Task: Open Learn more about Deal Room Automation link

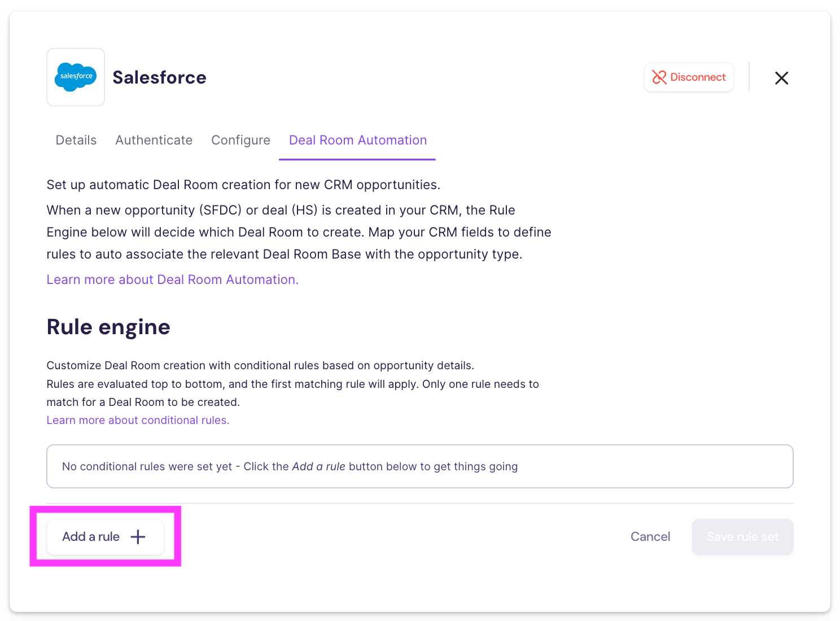Action: point(173,279)
